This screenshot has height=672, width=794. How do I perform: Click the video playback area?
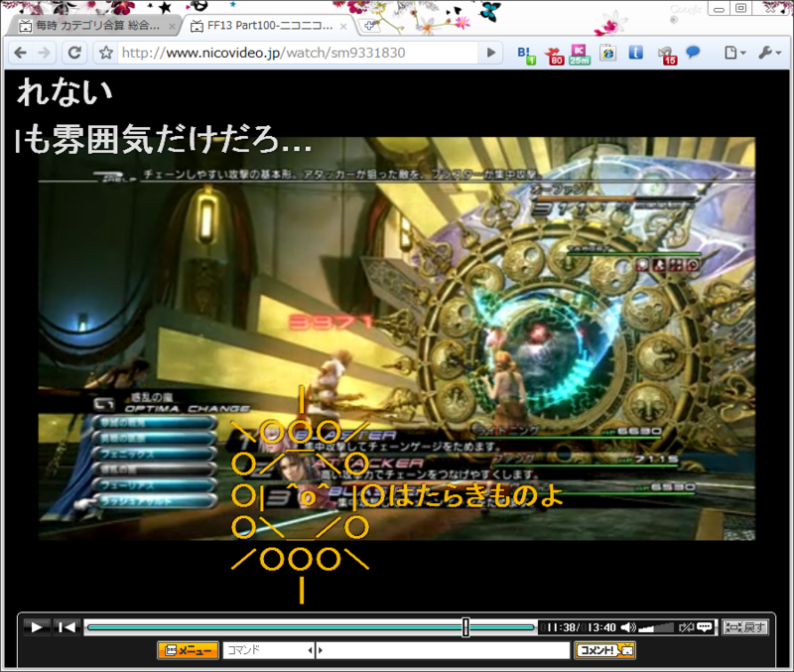tap(397, 338)
